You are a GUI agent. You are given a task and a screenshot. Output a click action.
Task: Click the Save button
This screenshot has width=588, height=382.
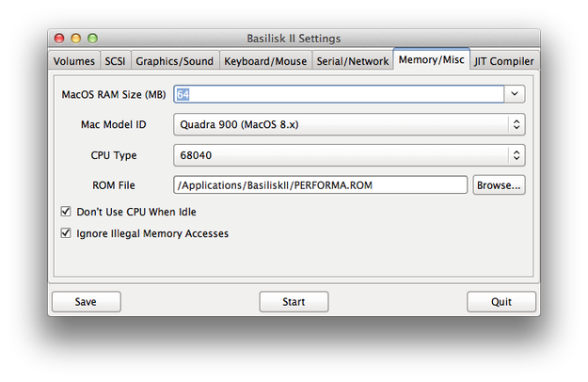[x=87, y=302]
